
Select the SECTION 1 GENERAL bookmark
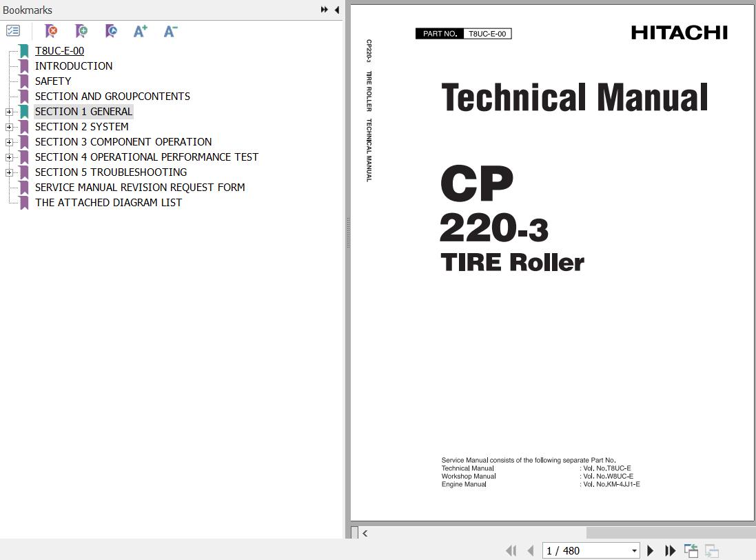click(x=83, y=112)
